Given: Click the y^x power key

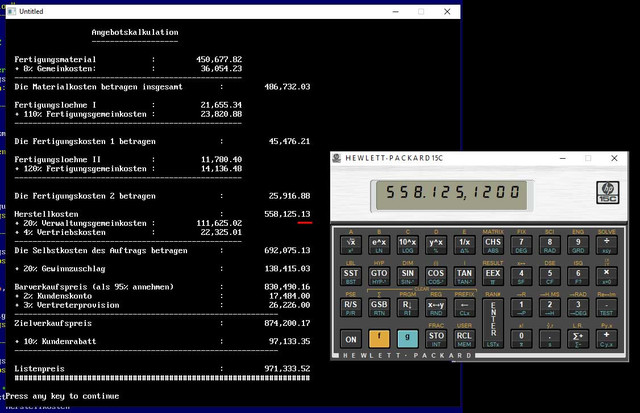Looking at the screenshot, I should [x=436, y=245].
